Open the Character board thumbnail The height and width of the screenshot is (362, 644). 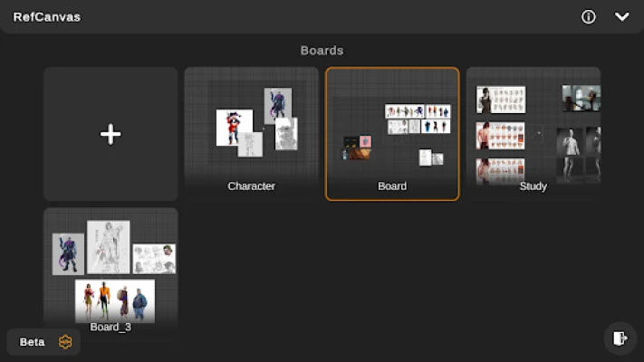coord(251,127)
